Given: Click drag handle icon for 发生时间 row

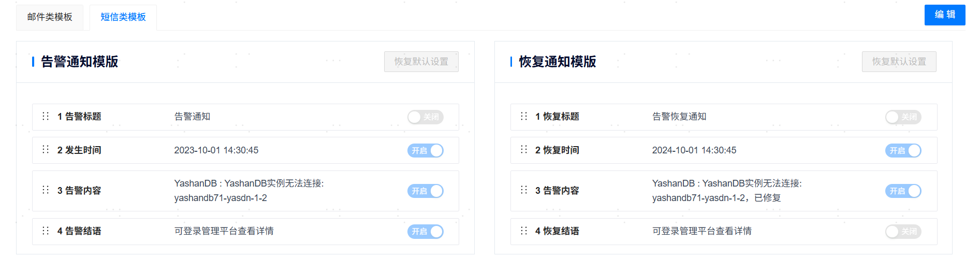Looking at the screenshot, I should (x=46, y=150).
